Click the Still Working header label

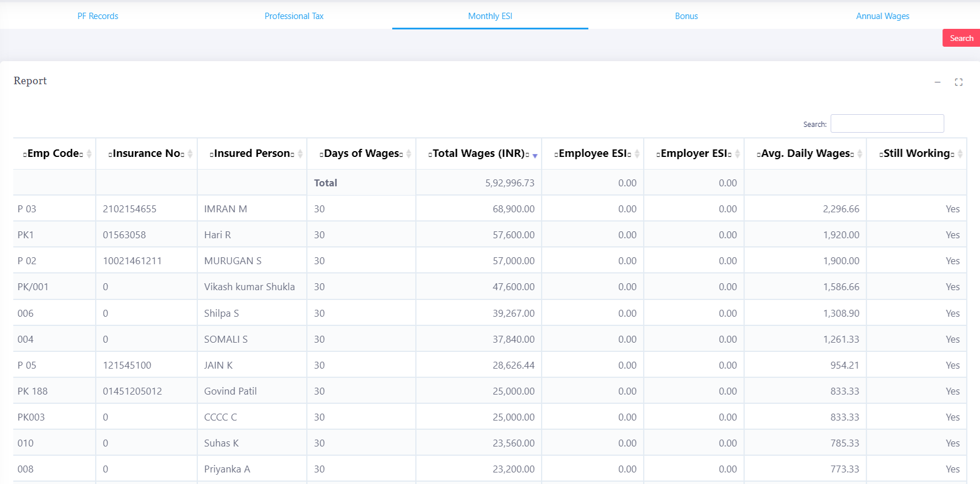pos(917,153)
